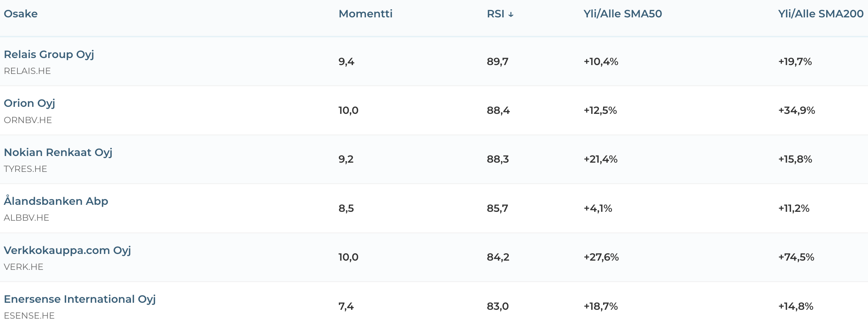Sort by Yli/Alle SMA200 column
The width and height of the screenshot is (868, 329).
821,14
